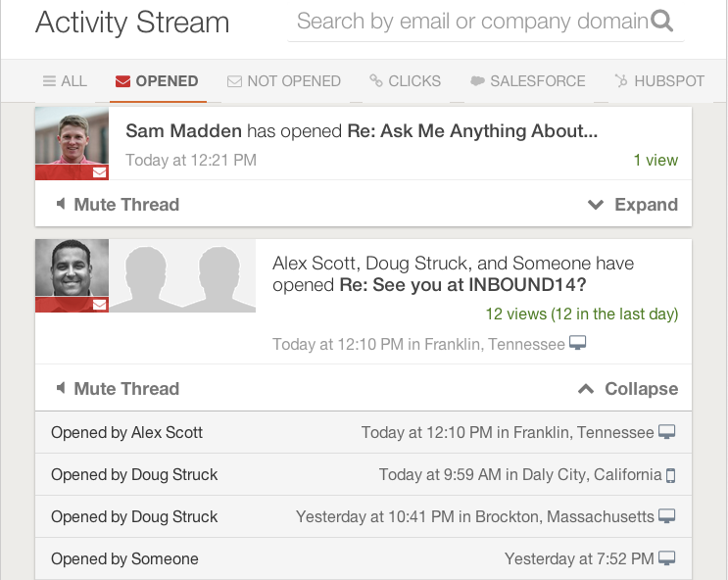Expand the Sam Madden thread
The width and height of the screenshot is (728, 580).
[x=633, y=205]
